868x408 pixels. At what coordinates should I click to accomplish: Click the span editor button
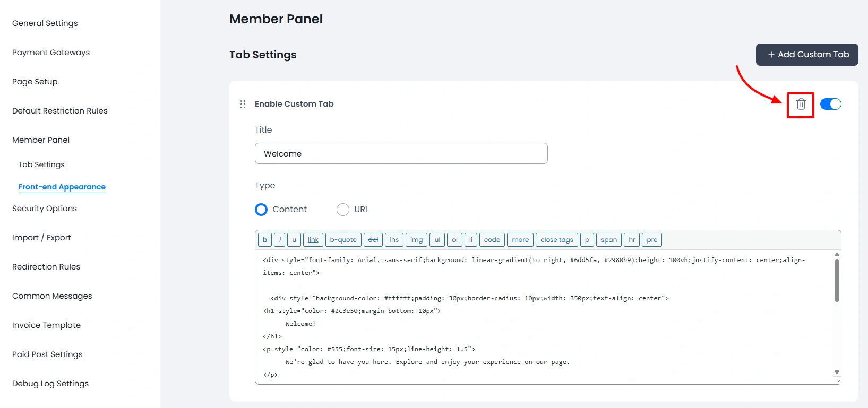click(x=609, y=240)
